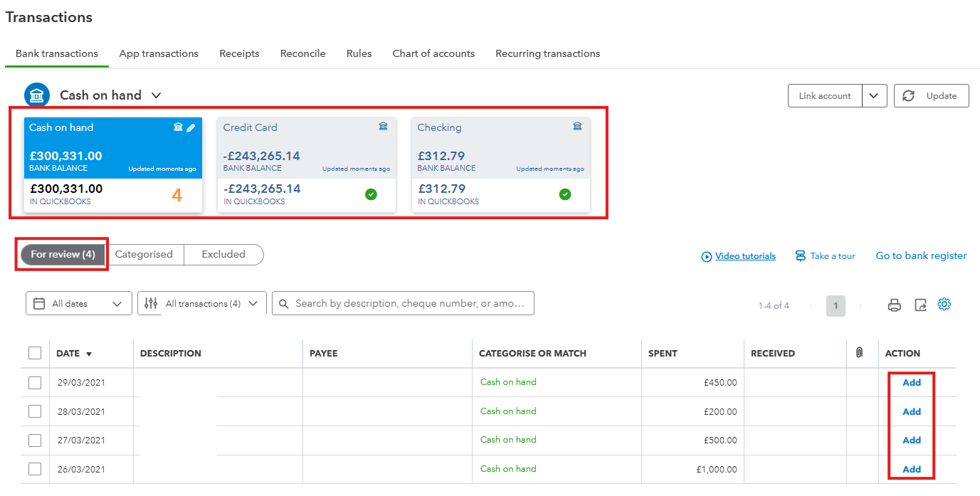Viewport: 980px width, 496px height.
Task: Tick checkbox for 27/03/2021 transaction
Action: point(35,440)
